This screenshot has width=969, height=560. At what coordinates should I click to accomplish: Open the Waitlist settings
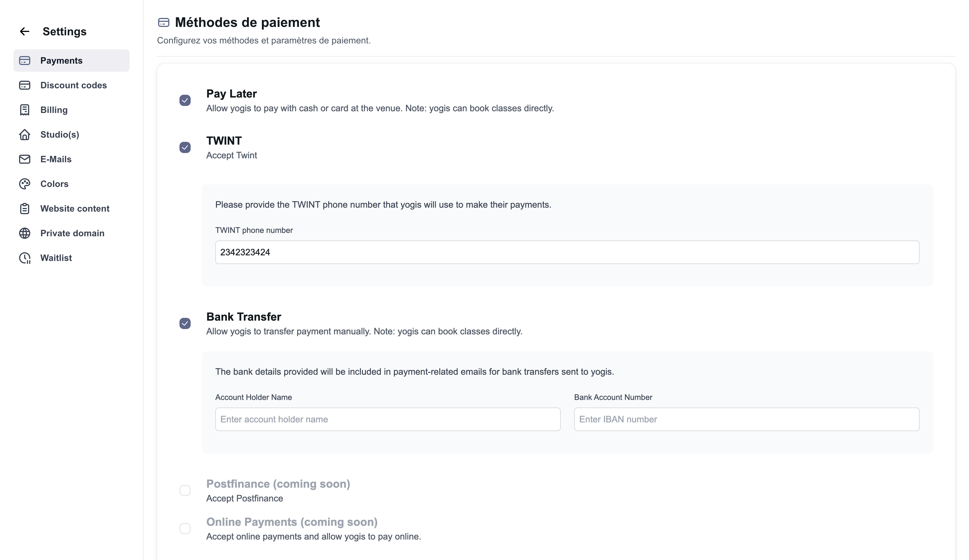point(56,258)
